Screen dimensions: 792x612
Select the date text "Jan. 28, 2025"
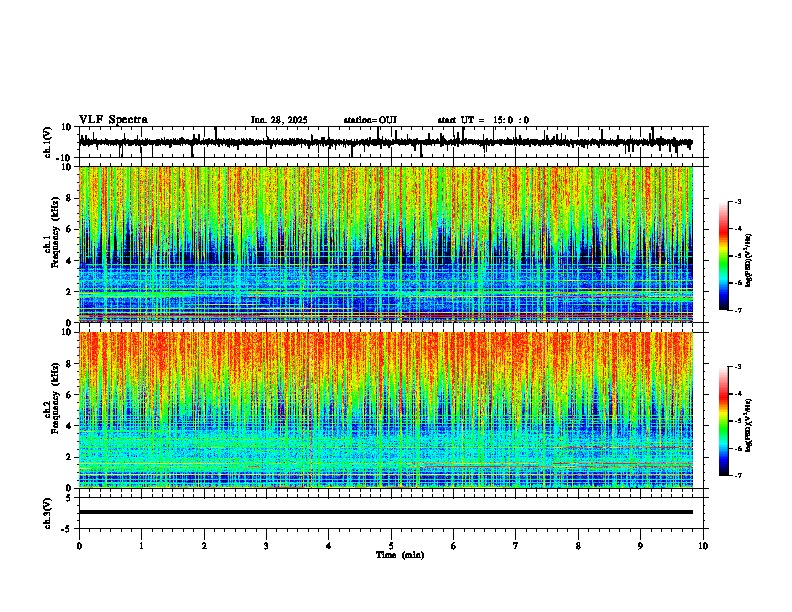pyautogui.click(x=279, y=120)
